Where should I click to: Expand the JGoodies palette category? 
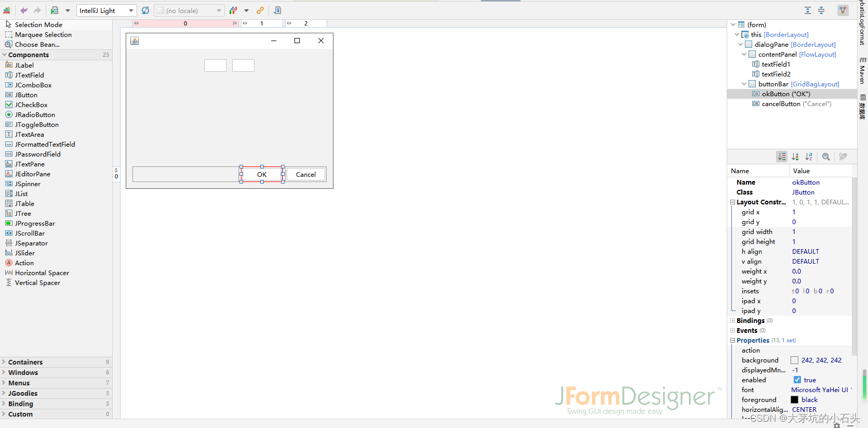pos(4,393)
